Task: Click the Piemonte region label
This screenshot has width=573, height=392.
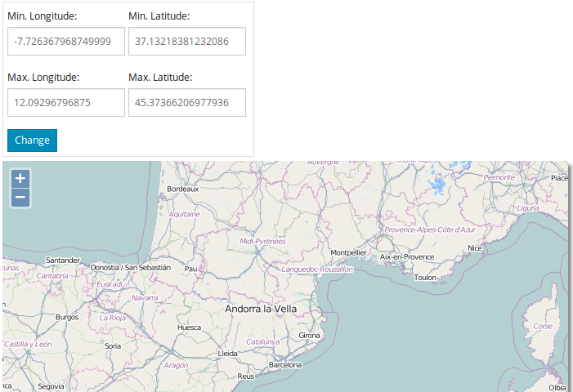Action: click(499, 177)
